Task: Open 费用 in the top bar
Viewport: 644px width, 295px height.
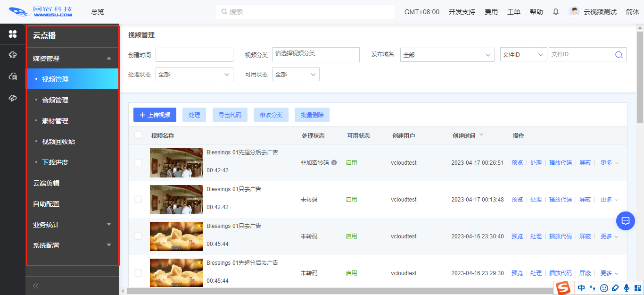Action: 491,12
